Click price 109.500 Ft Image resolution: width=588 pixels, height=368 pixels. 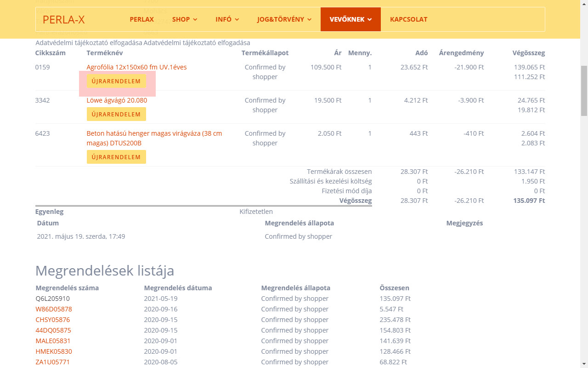[326, 67]
